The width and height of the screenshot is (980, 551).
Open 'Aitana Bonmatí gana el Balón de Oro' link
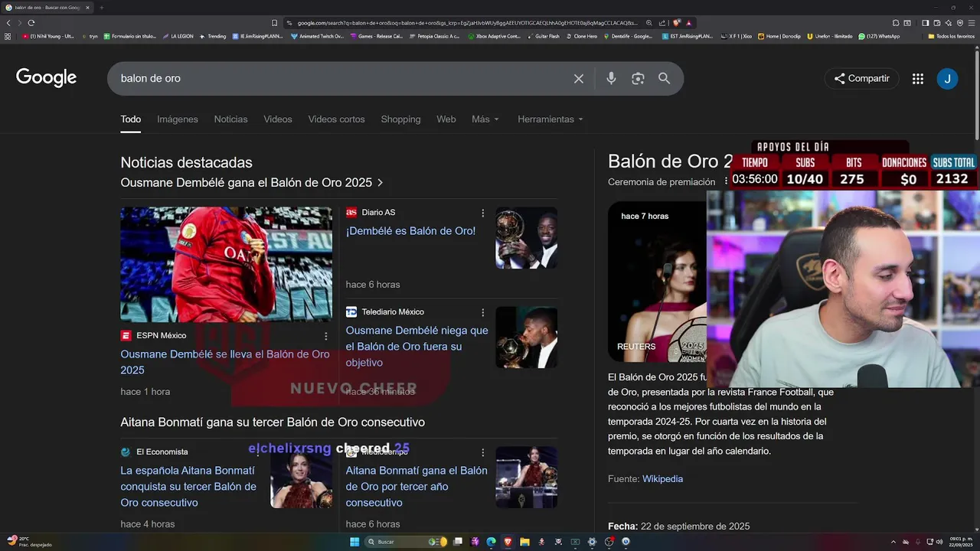pos(416,487)
